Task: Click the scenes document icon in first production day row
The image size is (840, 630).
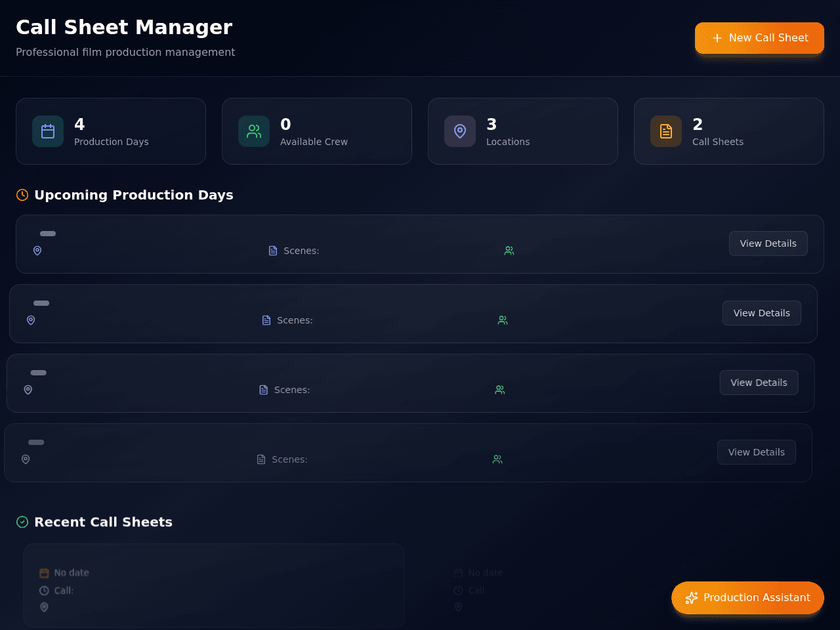Action: point(273,251)
